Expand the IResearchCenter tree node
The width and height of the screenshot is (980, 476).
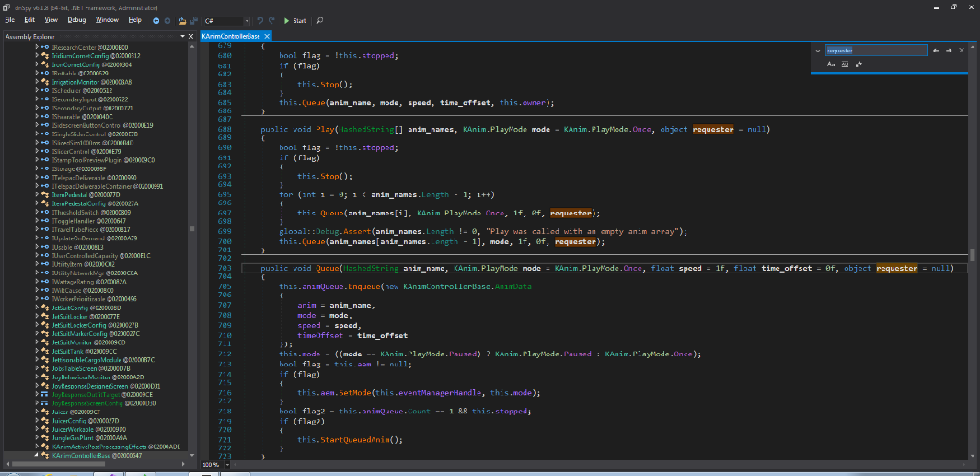coord(37,46)
